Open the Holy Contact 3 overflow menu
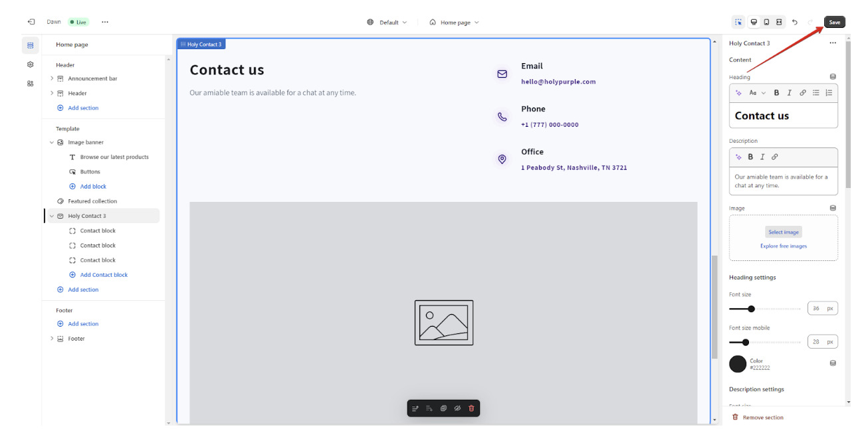This screenshot has width=868, height=433. 833,43
